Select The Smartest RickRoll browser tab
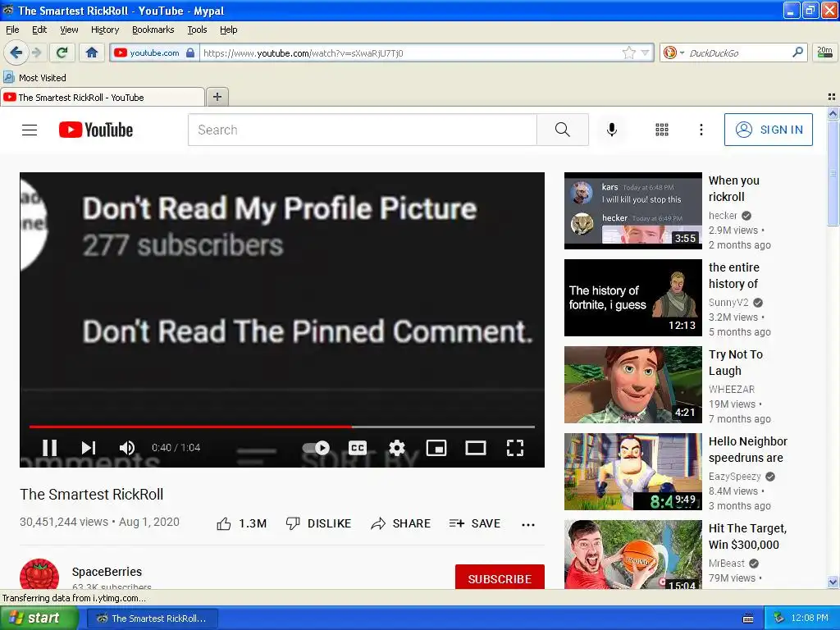Screen dimensions: 840x630 coord(102,98)
